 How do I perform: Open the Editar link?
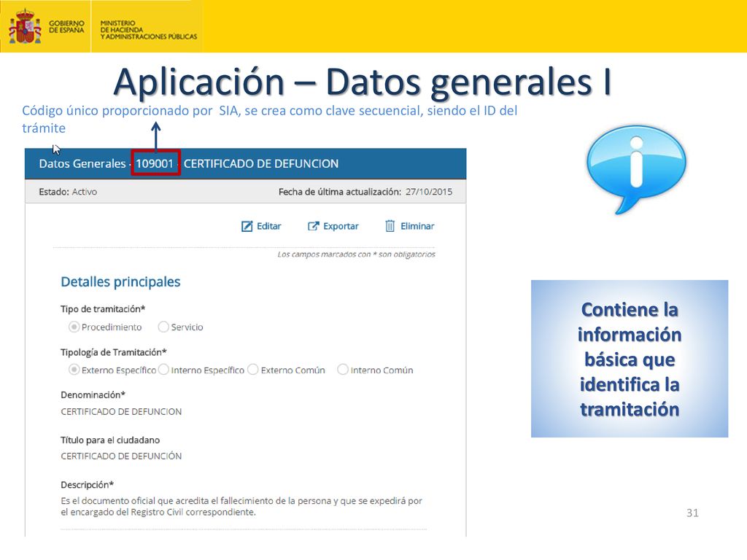262,226
